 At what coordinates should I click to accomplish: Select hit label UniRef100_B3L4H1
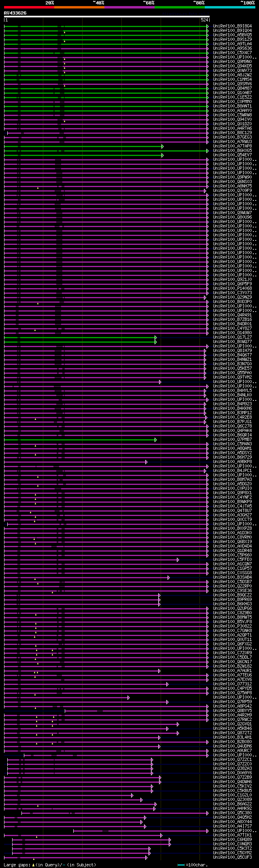[x=232, y=737]
